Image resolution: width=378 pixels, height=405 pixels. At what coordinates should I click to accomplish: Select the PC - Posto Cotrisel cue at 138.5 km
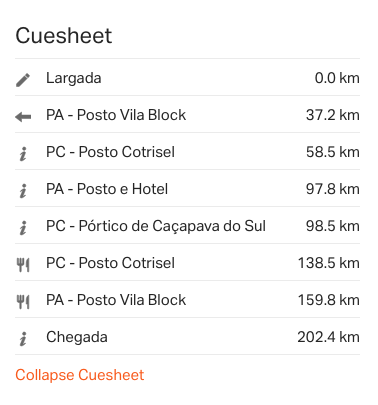pyautogui.click(x=187, y=262)
